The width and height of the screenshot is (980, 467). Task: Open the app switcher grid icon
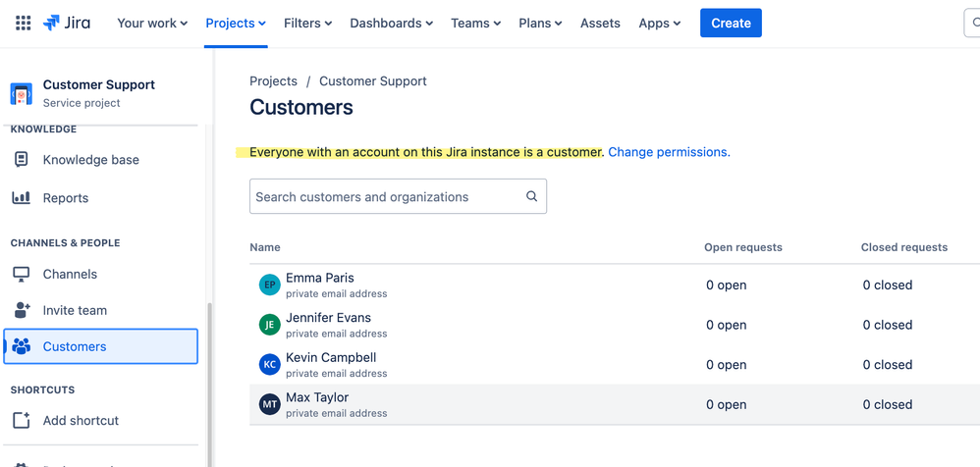pyautogui.click(x=24, y=23)
